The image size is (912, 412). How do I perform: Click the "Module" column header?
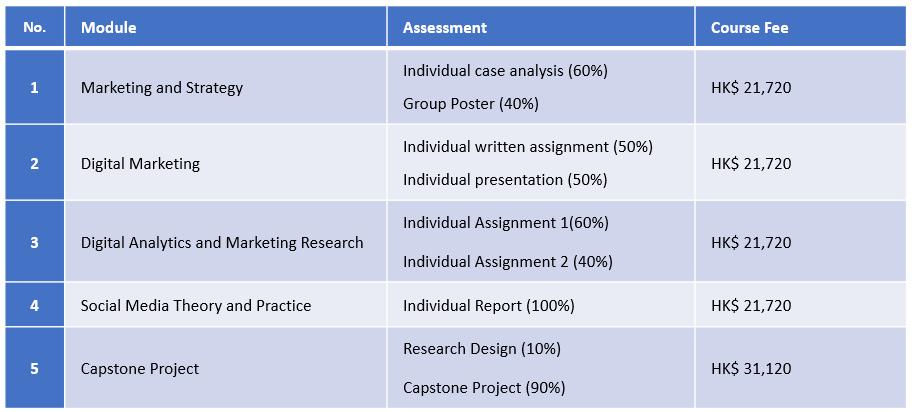pyautogui.click(x=108, y=28)
